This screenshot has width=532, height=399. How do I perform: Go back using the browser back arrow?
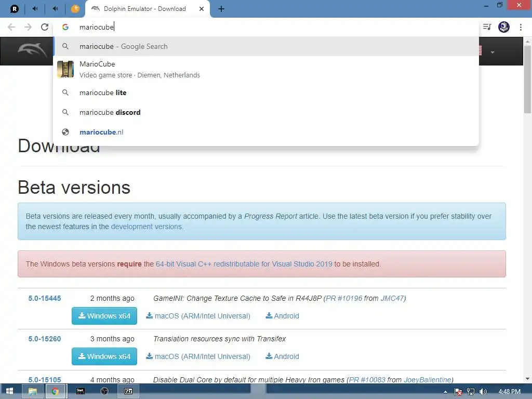pos(11,27)
